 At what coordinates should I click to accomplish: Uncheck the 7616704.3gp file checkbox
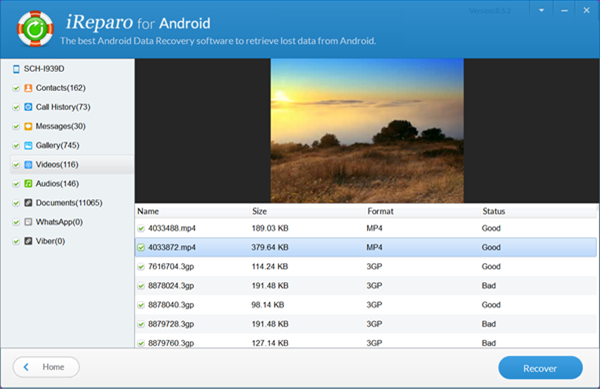pos(141,267)
